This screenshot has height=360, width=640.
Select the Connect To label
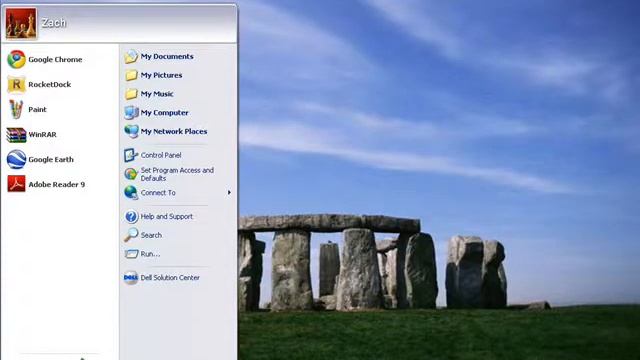click(x=158, y=193)
